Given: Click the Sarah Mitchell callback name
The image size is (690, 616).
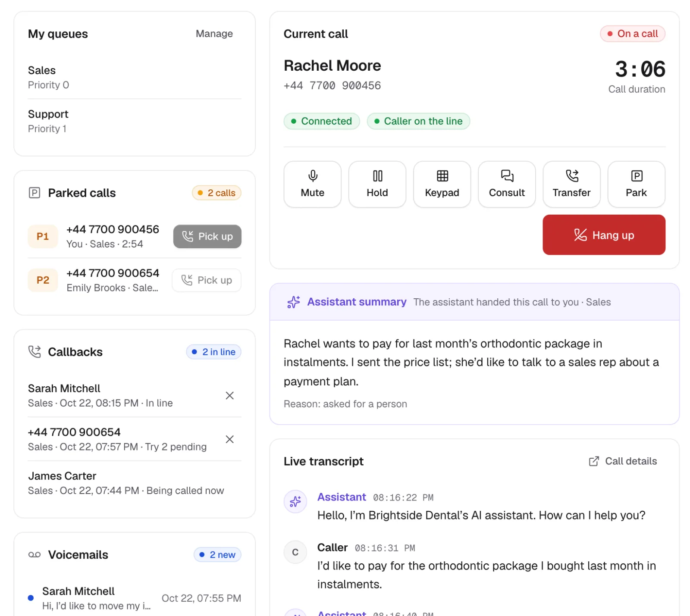Looking at the screenshot, I should pyautogui.click(x=64, y=388).
